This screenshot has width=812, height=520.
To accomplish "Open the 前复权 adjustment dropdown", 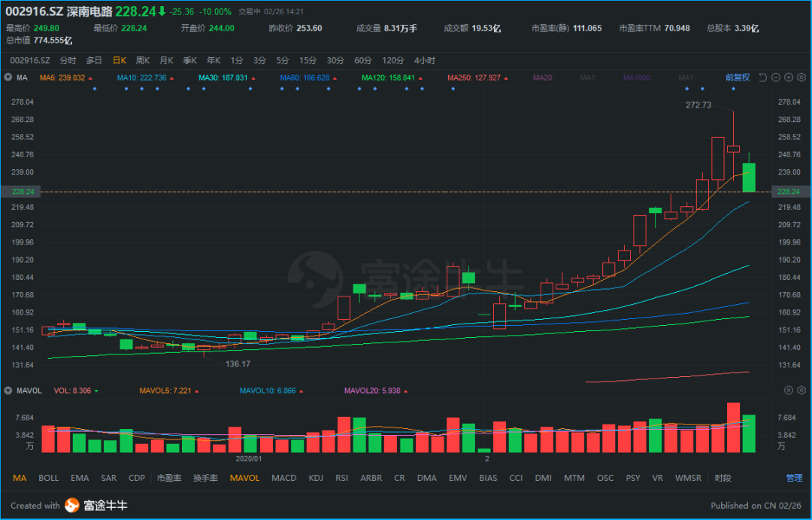I will 738,77.
